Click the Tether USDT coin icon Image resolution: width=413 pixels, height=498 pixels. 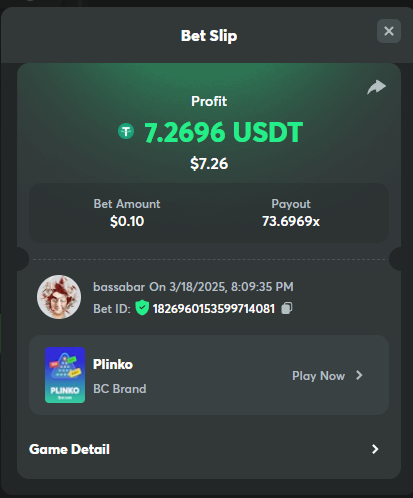click(x=126, y=131)
